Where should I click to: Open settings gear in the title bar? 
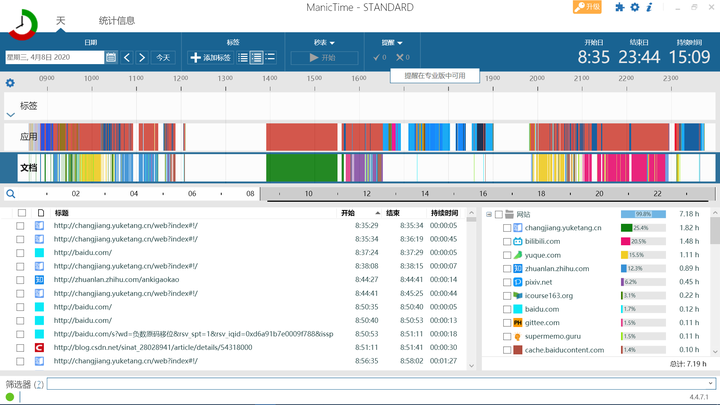[635, 7]
